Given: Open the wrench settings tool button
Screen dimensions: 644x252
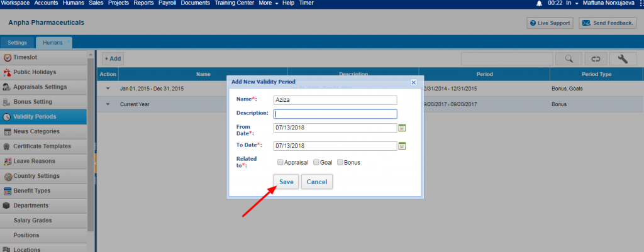Looking at the screenshot, I should click(623, 59).
